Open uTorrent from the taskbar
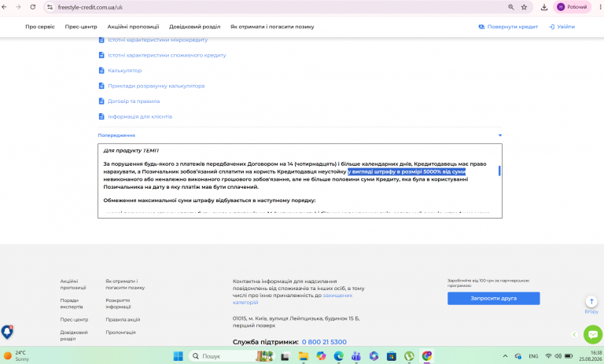 tap(409, 356)
